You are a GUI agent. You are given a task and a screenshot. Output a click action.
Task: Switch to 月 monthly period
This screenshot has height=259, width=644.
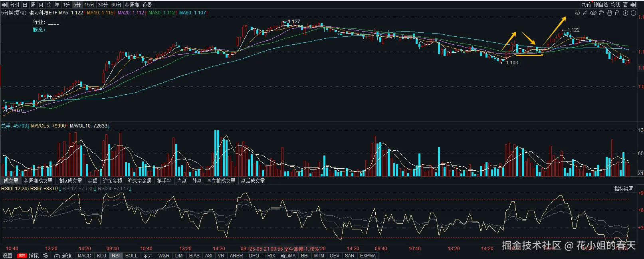click(x=41, y=5)
